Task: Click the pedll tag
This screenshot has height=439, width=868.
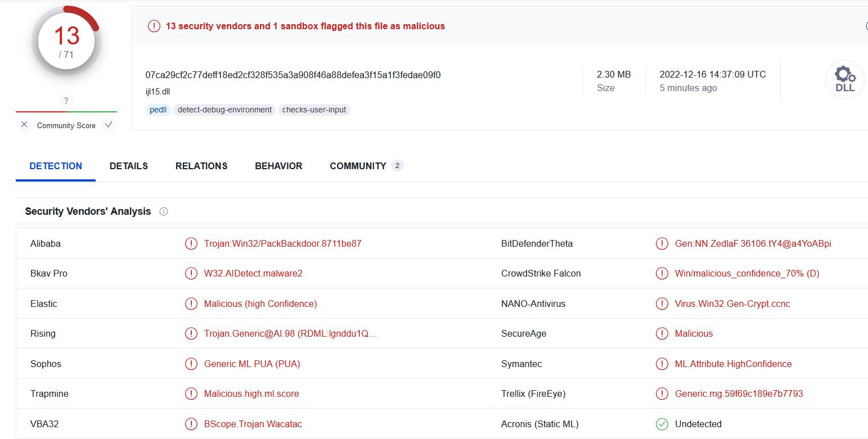Action: (158, 110)
